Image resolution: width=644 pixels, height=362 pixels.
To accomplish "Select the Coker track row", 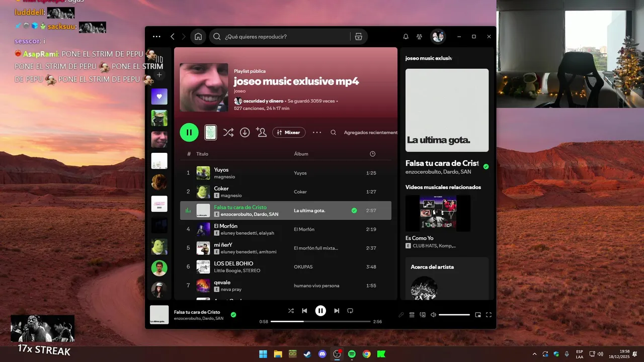I will pos(286,192).
